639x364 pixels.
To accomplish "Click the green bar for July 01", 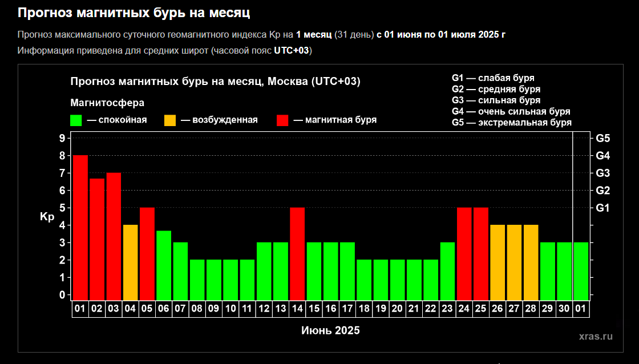I will [x=581, y=272].
